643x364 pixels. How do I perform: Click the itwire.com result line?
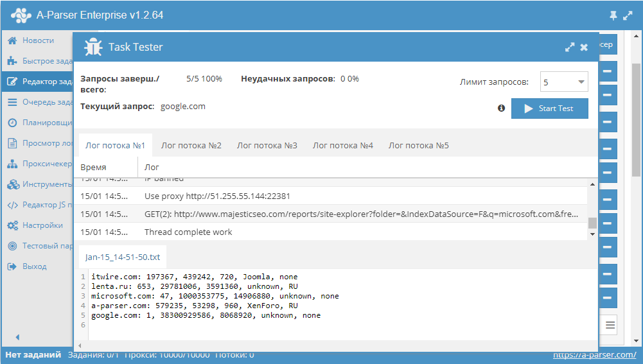[x=195, y=277]
